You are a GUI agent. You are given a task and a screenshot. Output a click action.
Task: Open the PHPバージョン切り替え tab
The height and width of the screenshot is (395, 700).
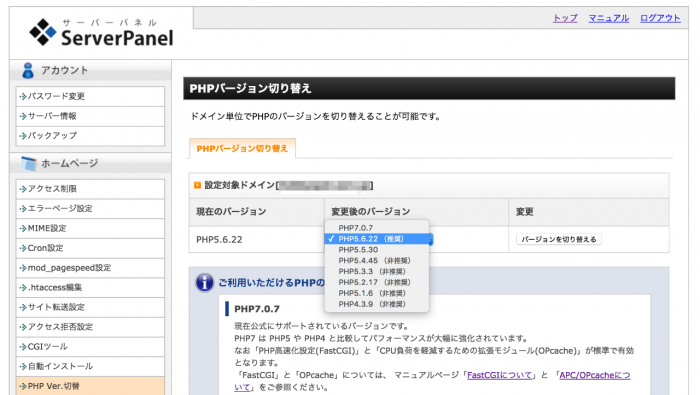242,149
